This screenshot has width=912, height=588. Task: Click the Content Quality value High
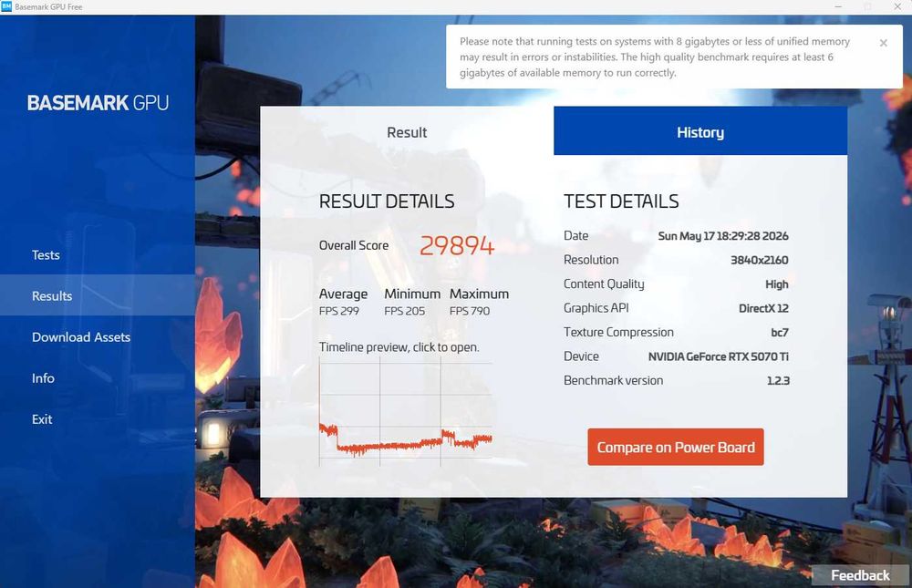tap(776, 284)
